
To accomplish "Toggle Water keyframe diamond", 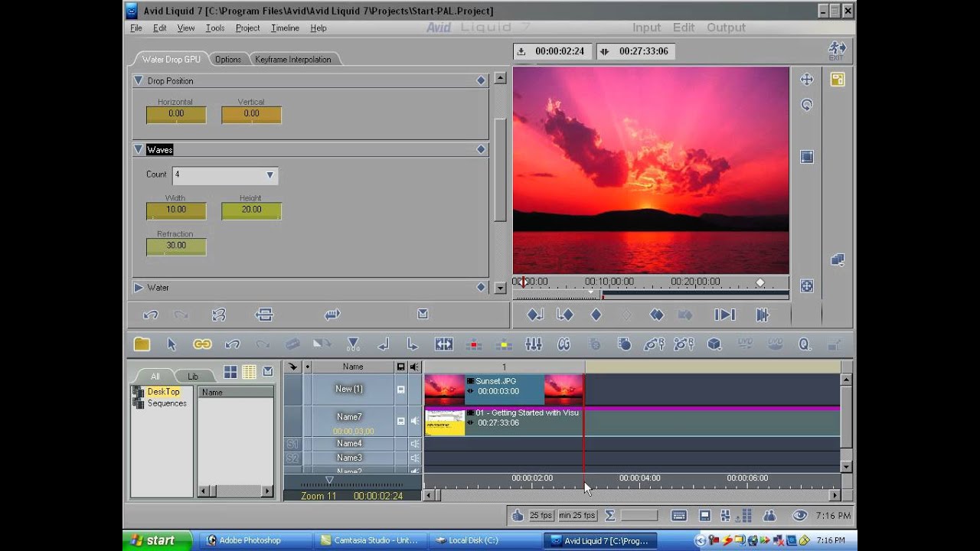I will point(481,287).
